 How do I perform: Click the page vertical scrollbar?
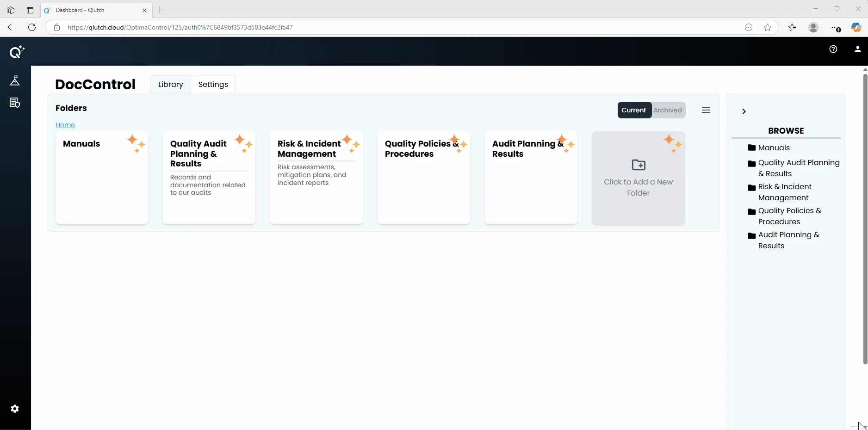(x=865, y=219)
